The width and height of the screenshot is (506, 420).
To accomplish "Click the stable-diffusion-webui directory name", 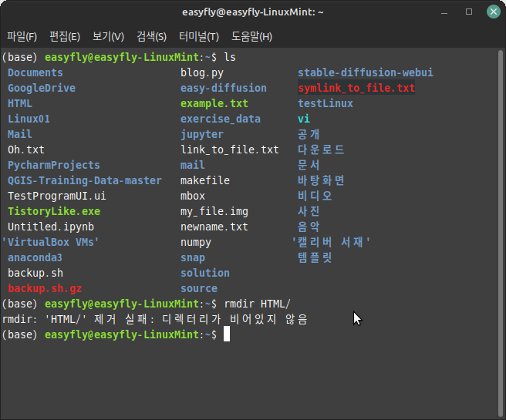I will point(366,72).
